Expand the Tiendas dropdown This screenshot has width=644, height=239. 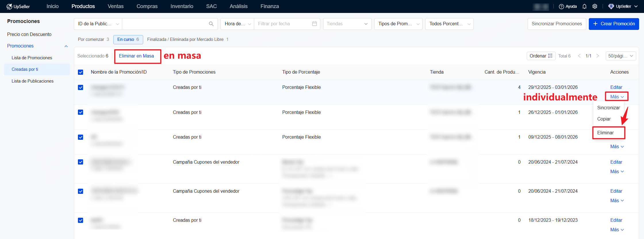click(x=347, y=24)
